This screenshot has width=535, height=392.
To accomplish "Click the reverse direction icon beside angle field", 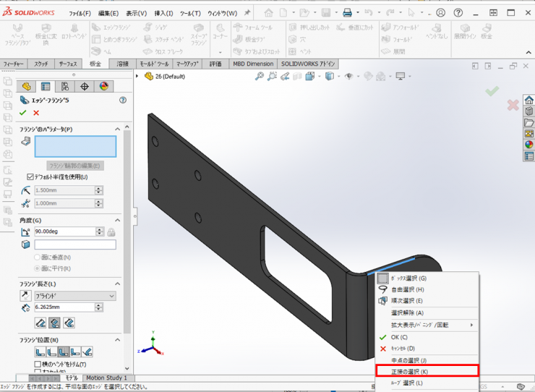I will pos(26,231).
